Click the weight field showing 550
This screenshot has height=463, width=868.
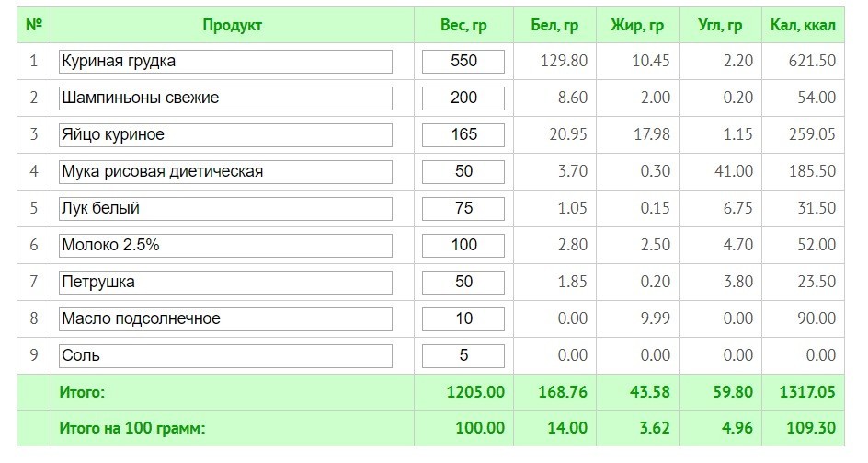tap(463, 62)
